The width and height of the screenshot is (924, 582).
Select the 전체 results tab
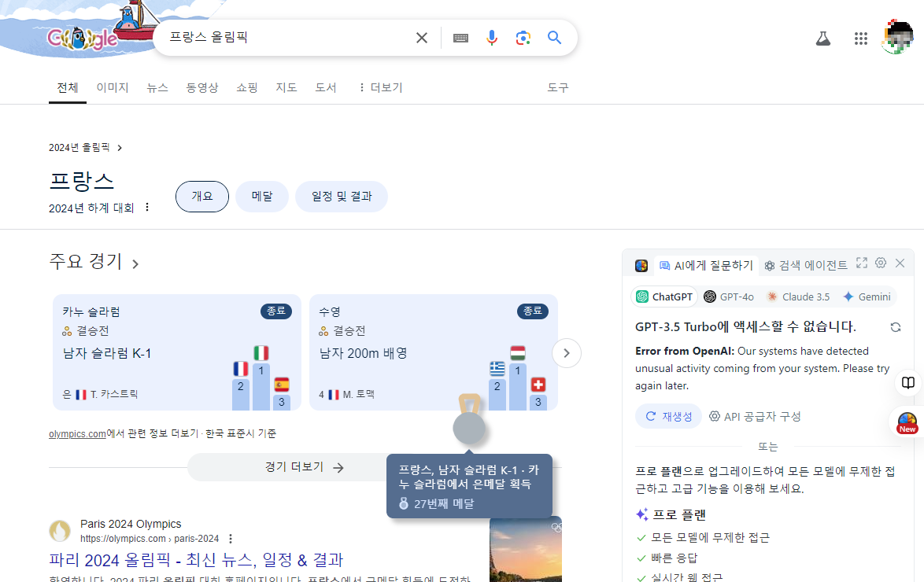pyautogui.click(x=68, y=88)
